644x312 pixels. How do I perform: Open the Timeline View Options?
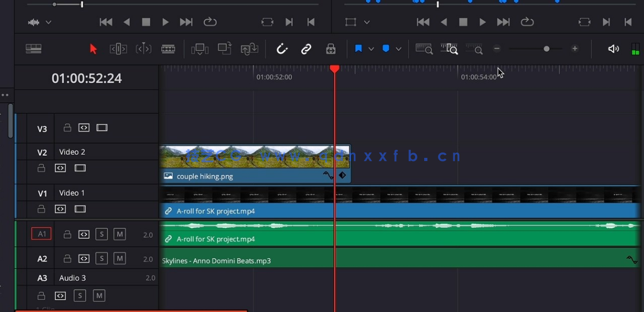[33, 48]
